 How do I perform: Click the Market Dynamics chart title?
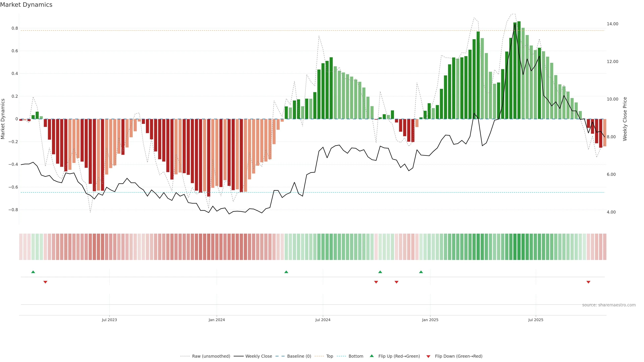[x=26, y=5]
